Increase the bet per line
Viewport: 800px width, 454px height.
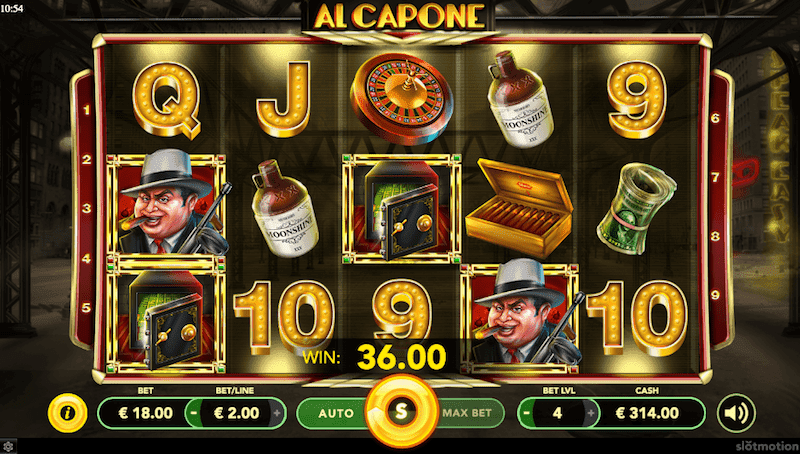click(277, 413)
